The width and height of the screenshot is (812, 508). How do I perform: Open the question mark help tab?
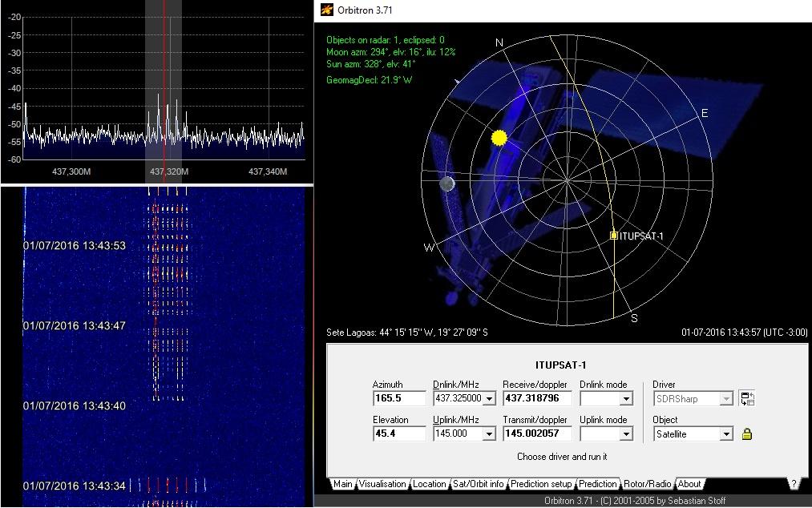(x=793, y=484)
